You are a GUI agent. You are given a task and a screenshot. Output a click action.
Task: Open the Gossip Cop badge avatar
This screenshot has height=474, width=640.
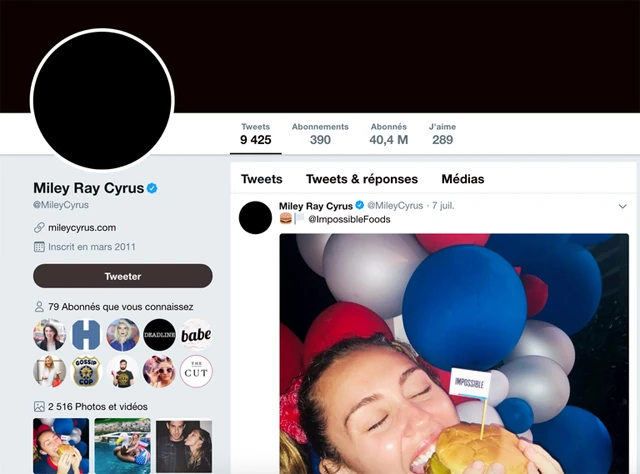coord(86,372)
